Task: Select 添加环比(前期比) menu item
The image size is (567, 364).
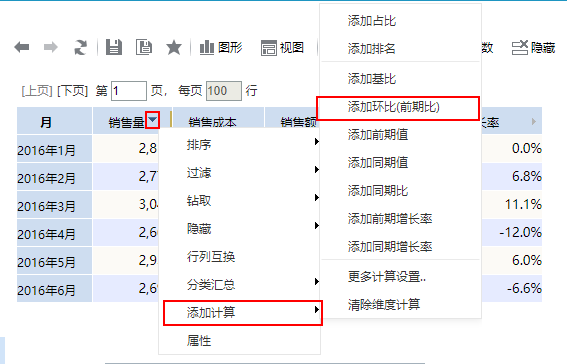Action: pyautogui.click(x=398, y=107)
